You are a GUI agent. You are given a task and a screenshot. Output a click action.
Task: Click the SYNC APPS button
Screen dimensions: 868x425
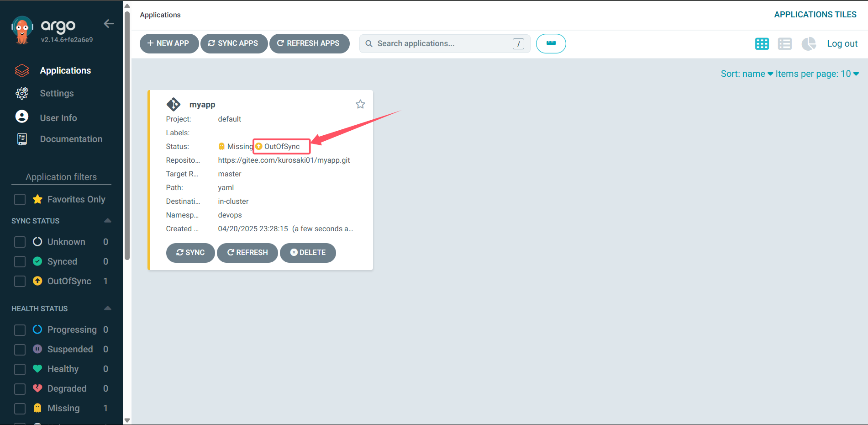click(234, 43)
